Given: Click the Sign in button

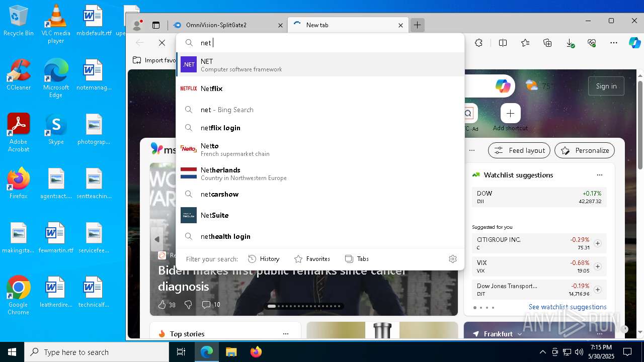Looking at the screenshot, I should [x=606, y=86].
